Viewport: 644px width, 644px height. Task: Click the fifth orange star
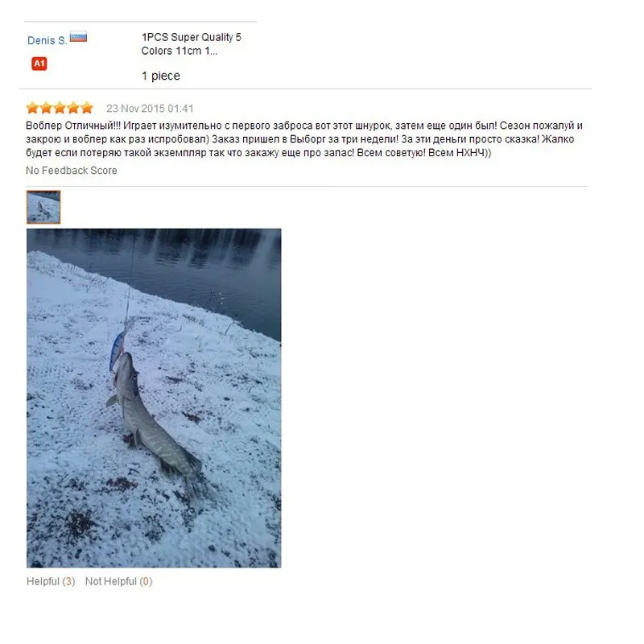coord(87,108)
